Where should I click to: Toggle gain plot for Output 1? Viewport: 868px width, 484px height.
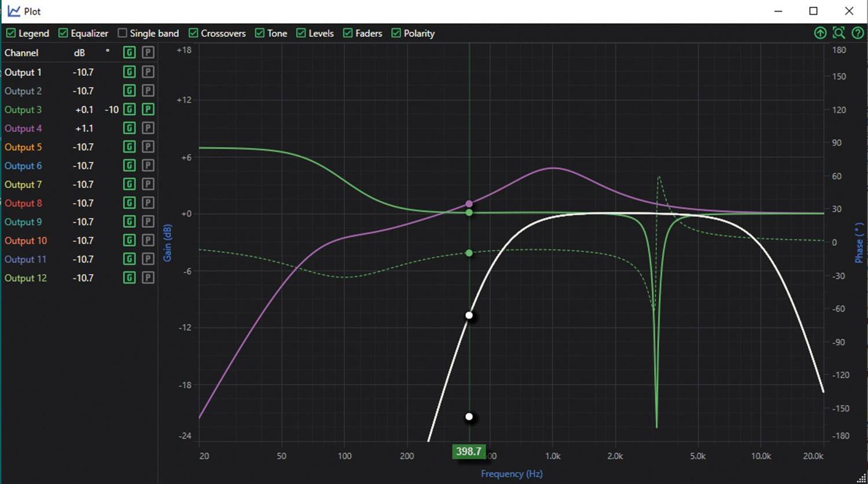coord(130,72)
